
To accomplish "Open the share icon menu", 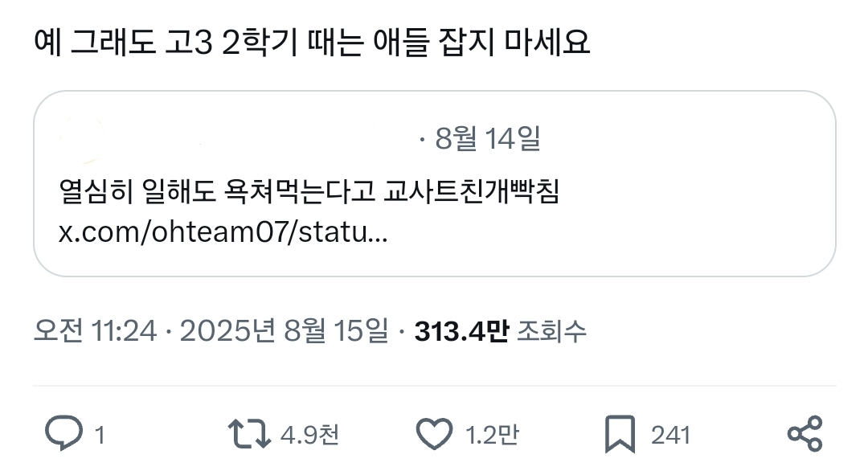I will coord(805,433).
